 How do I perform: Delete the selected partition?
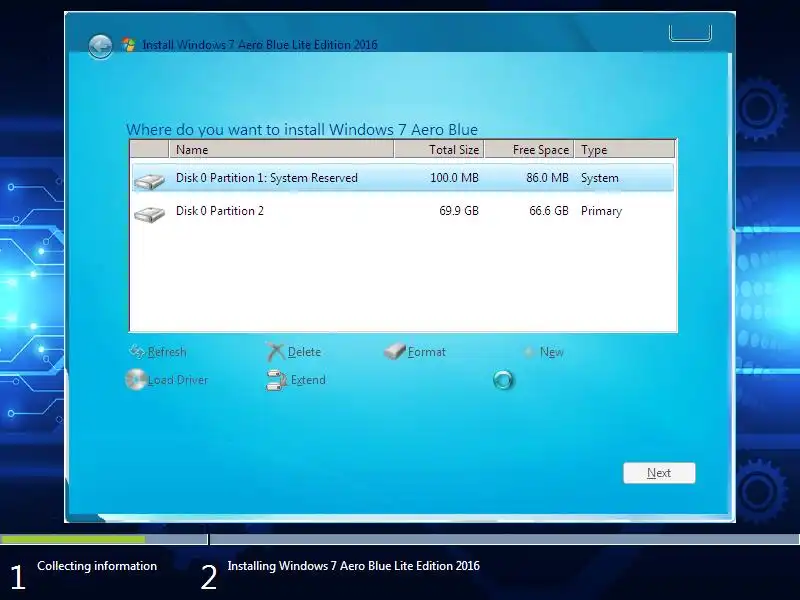(304, 352)
